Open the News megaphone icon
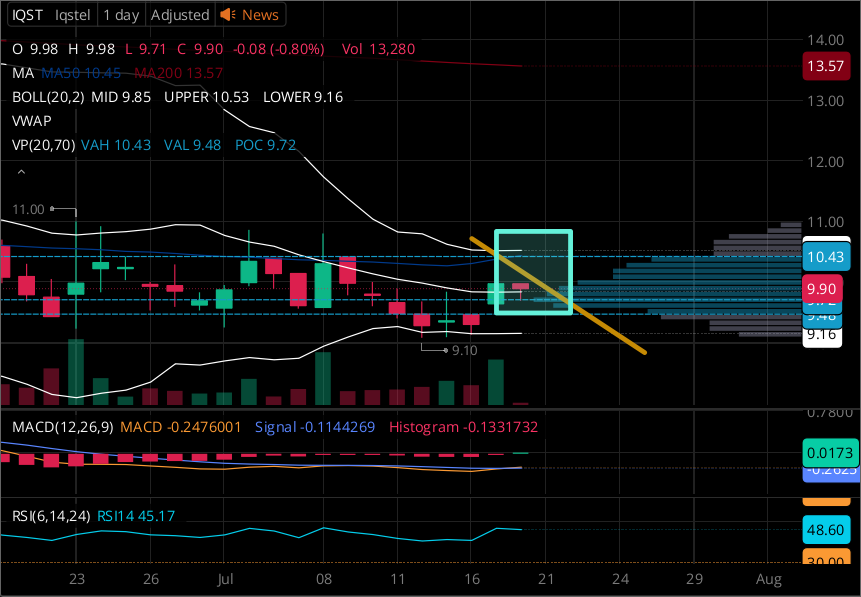Screen dimensions: 861x597 [x=228, y=15]
